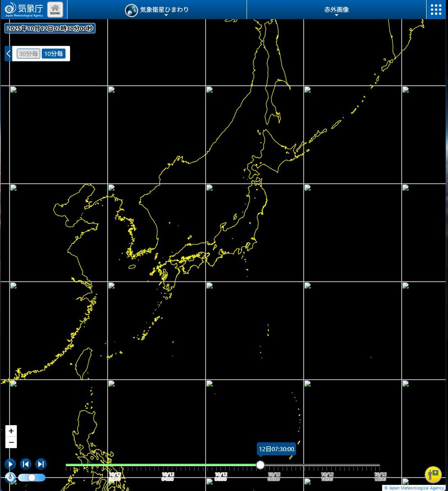Expand the 赤外画像 image type dropdown

click(337, 10)
